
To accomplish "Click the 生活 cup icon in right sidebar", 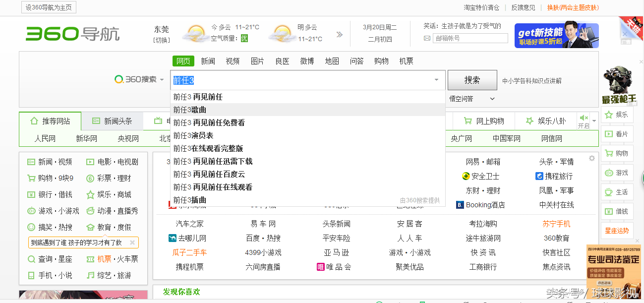I will (608, 192).
